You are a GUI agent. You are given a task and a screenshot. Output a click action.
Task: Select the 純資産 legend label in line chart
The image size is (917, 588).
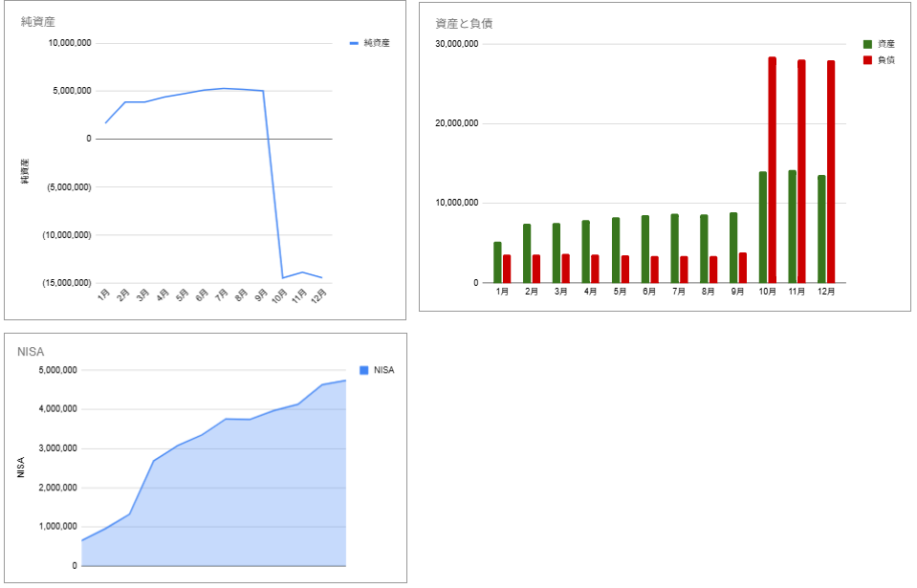tap(377, 43)
